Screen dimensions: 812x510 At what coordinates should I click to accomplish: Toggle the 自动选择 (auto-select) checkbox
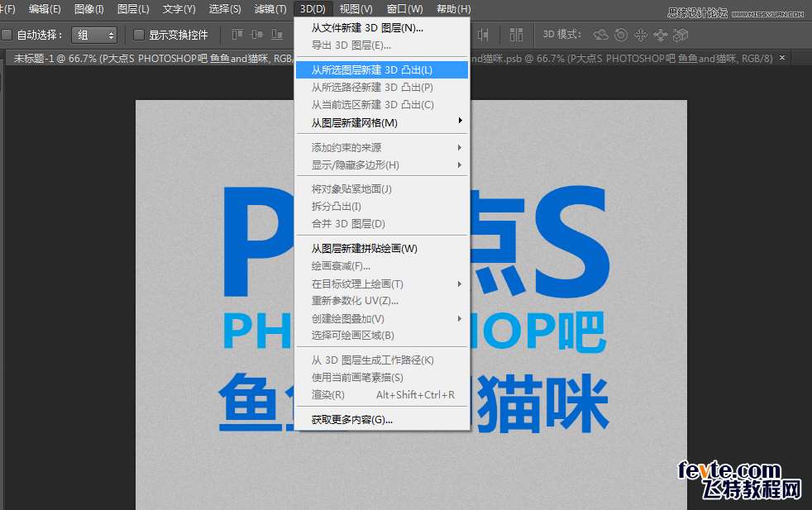[x=7, y=35]
